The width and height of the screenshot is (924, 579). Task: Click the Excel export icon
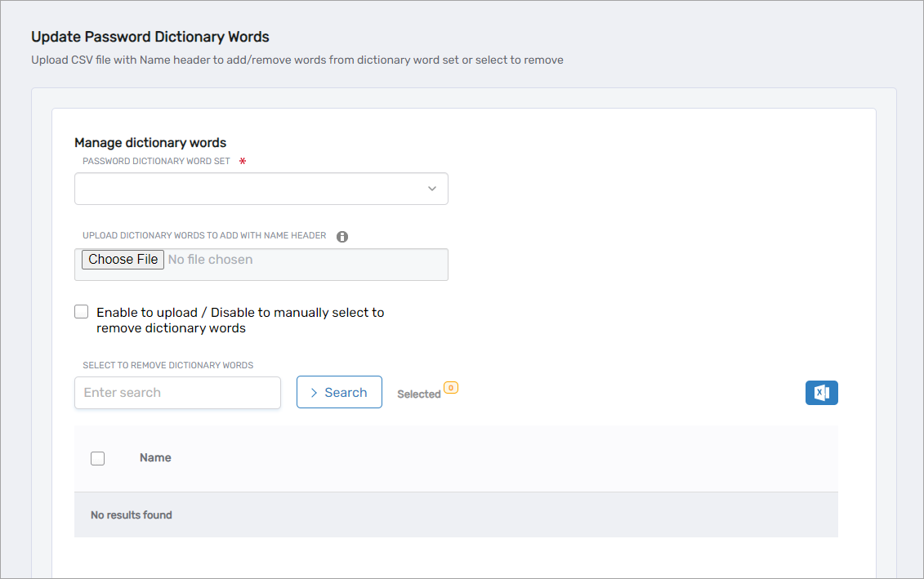click(821, 393)
